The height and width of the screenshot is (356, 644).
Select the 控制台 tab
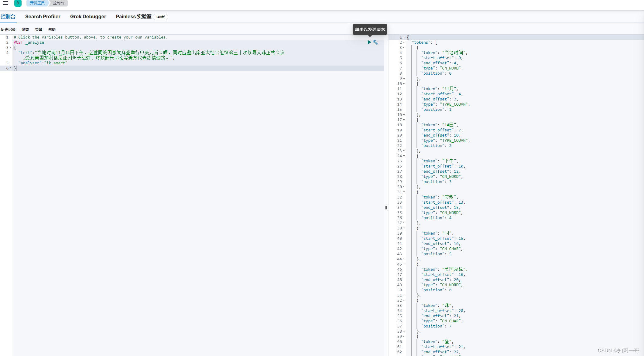point(9,16)
